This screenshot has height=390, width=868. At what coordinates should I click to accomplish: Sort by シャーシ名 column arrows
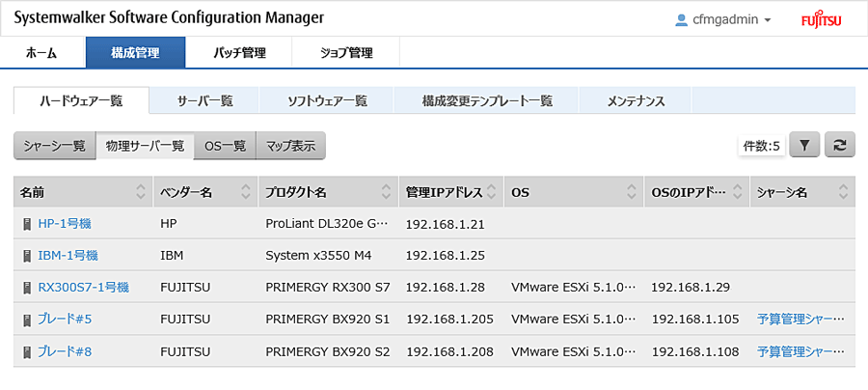pyautogui.click(x=843, y=192)
